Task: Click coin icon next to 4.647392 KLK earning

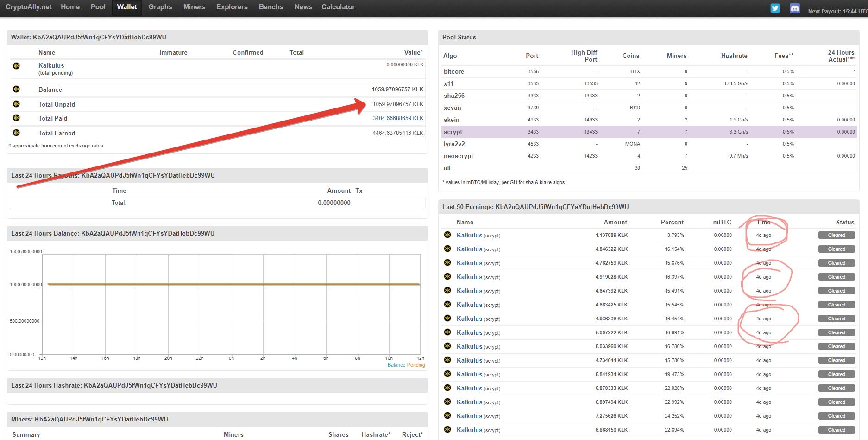Action: tap(447, 290)
